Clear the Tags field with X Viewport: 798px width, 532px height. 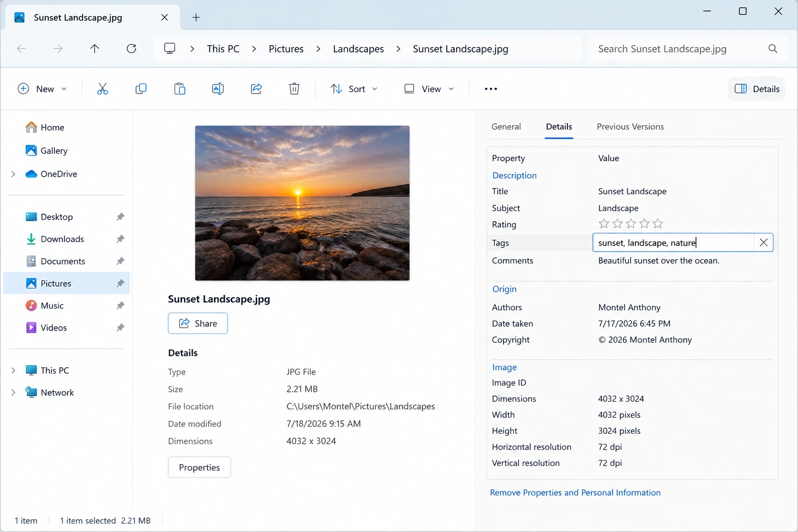point(764,243)
